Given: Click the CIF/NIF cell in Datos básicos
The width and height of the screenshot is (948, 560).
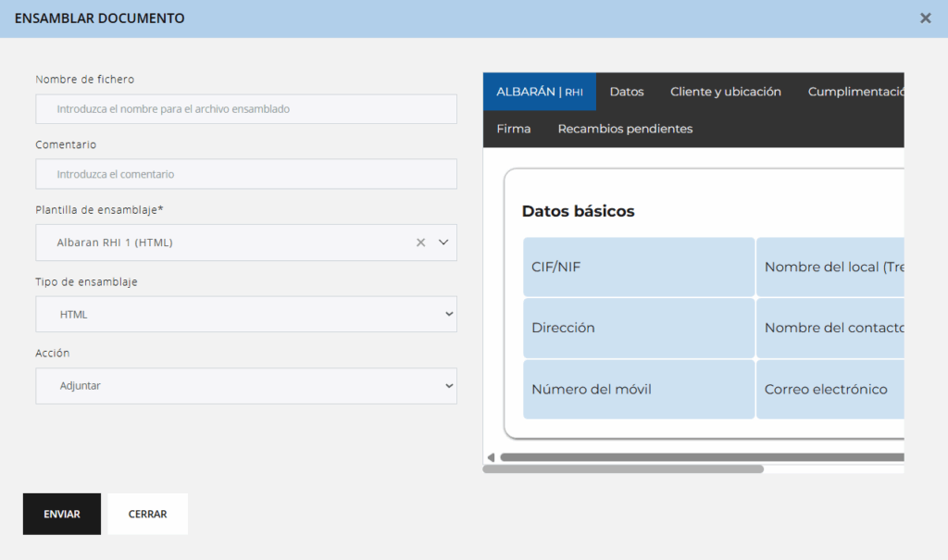Looking at the screenshot, I should click(639, 268).
